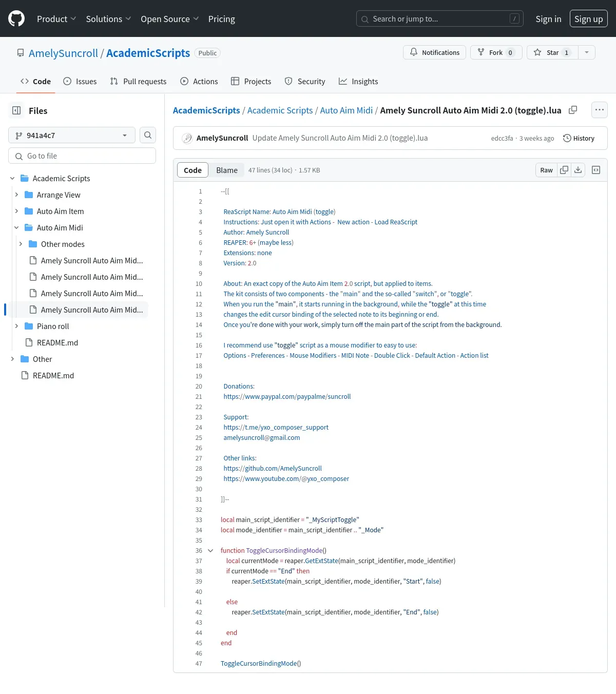Screen dimensions: 616x694
Task: Open the symbols panel icon
Action: 596,170
